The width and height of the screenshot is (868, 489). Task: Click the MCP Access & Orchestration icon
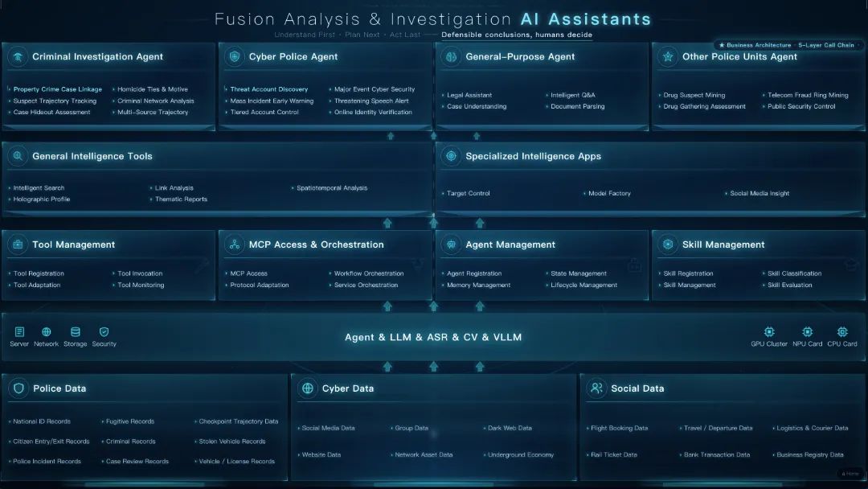[235, 244]
